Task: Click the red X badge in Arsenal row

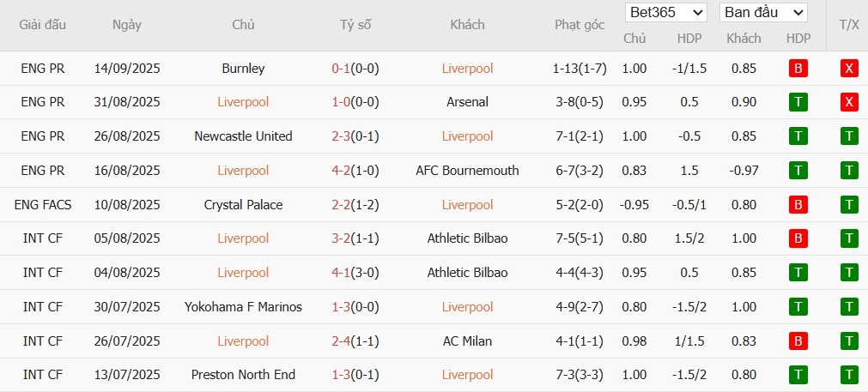Action: tap(849, 102)
